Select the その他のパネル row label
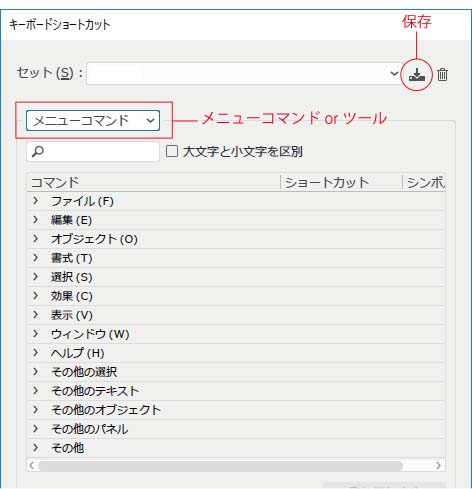Screen dimensions: 472x489 tap(89, 429)
